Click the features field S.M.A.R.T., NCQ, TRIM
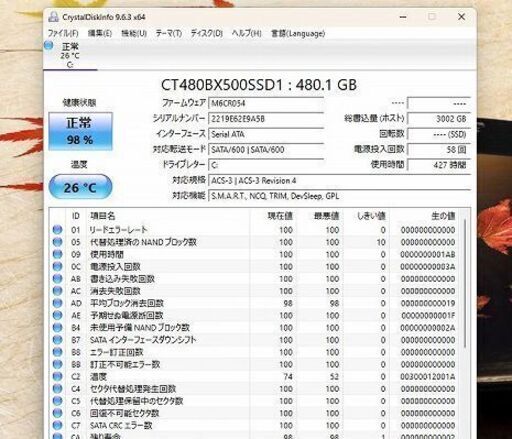Screen dimensions: 512x439 (339, 196)
